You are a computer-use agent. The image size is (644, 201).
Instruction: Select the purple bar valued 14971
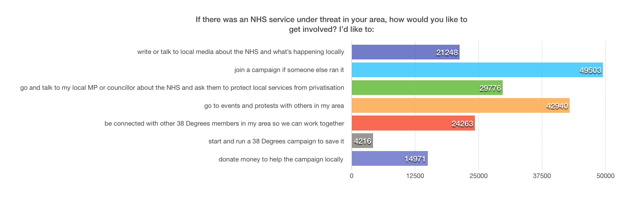(x=390, y=159)
